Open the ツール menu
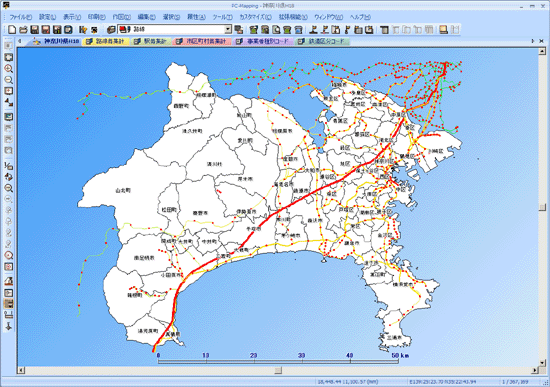550x387 pixels. (222, 17)
